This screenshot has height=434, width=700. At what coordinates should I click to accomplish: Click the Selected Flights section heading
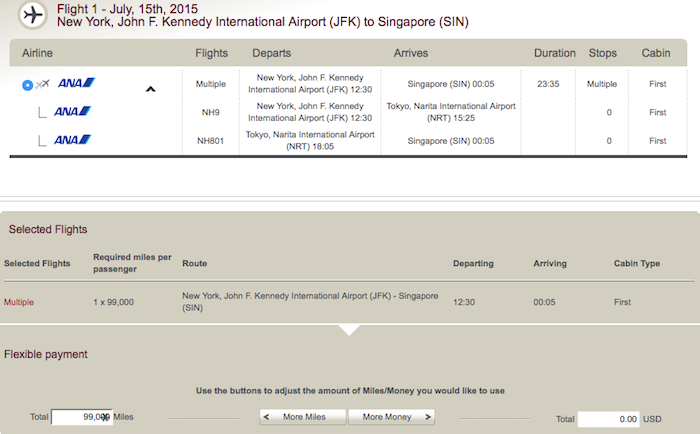(x=48, y=230)
